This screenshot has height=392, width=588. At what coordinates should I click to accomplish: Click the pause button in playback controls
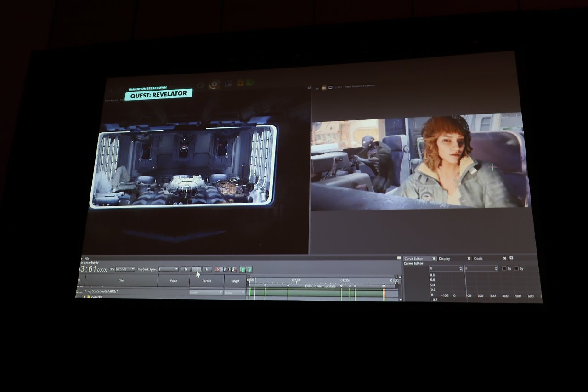(196, 269)
